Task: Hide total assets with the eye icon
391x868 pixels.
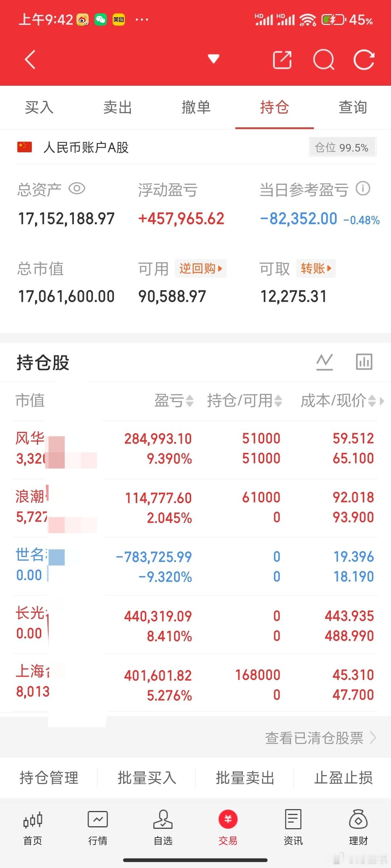Action: tap(77, 188)
